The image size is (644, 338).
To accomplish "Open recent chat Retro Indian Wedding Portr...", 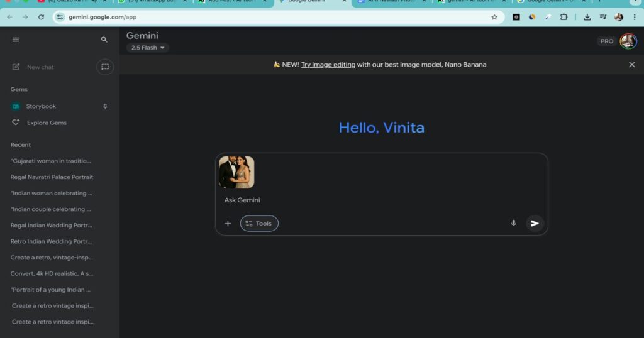I will coord(52,241).
